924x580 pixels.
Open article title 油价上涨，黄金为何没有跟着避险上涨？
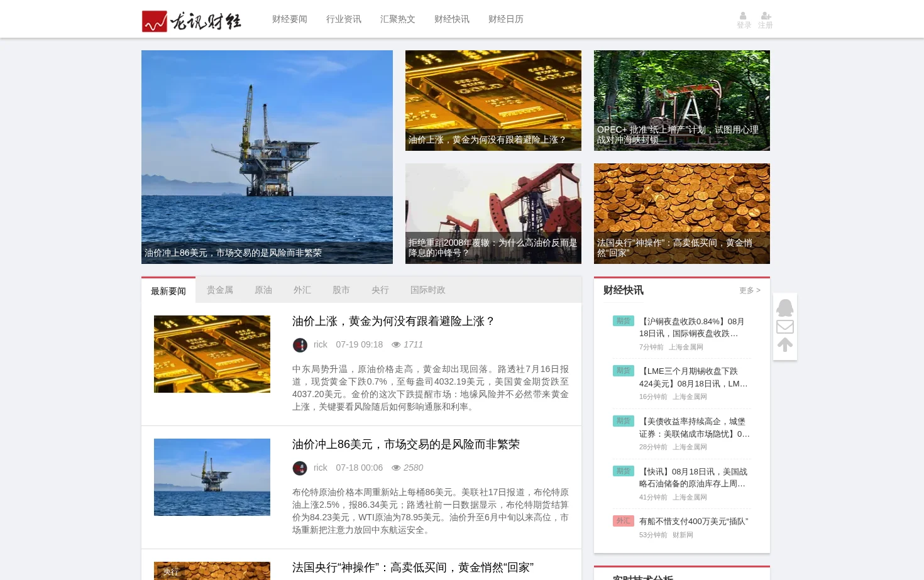(393, 321)
